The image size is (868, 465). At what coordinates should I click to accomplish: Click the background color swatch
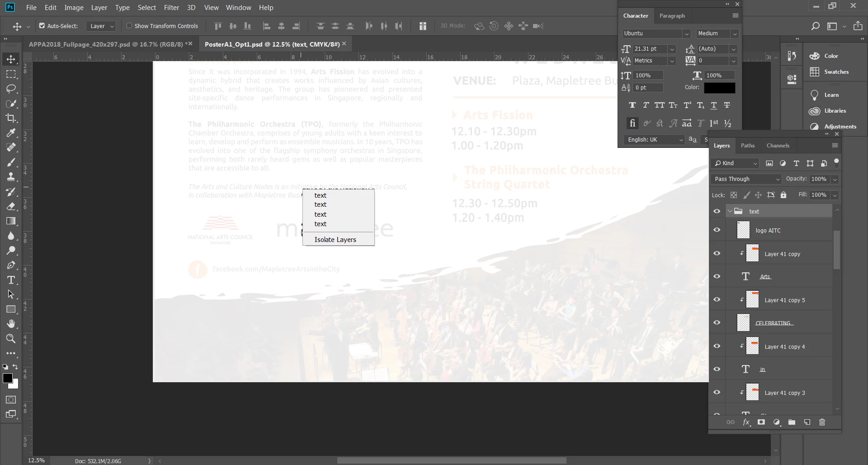coord(15,385)
